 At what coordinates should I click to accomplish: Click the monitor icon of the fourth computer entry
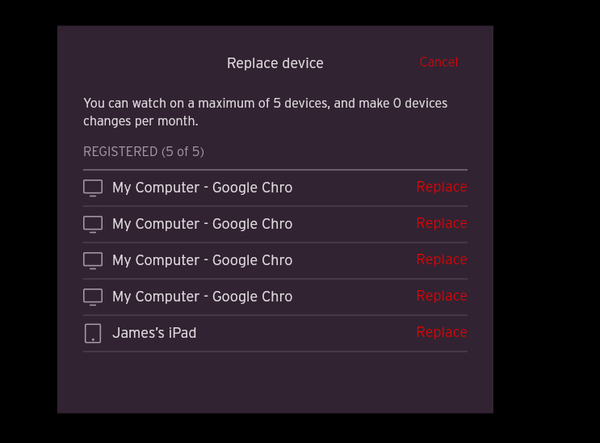93,297
